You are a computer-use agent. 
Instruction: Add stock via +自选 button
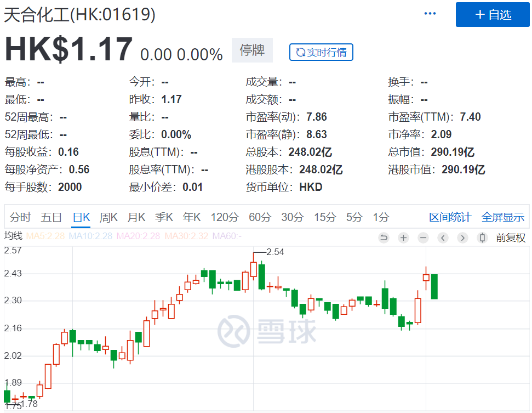coord(493,15)
